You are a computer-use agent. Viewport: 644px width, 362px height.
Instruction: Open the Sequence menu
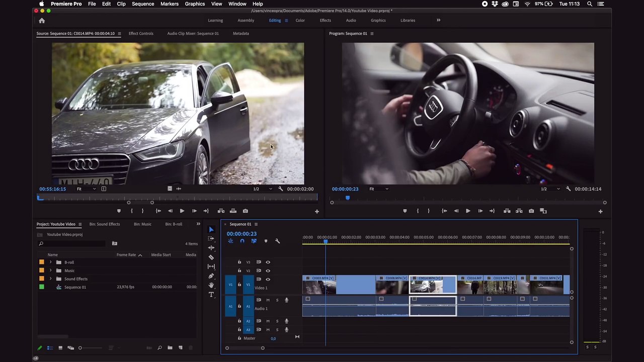coord(143,4)
